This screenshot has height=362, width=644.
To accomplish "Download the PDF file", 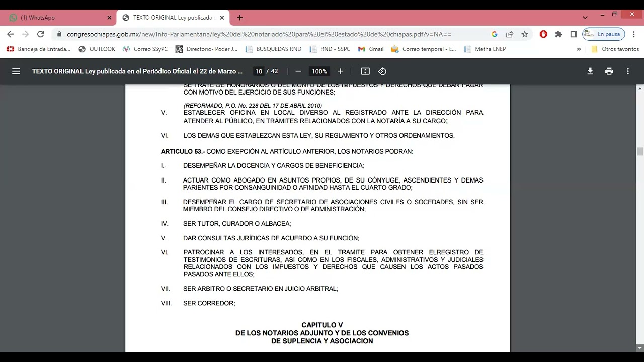I will 590,71.
